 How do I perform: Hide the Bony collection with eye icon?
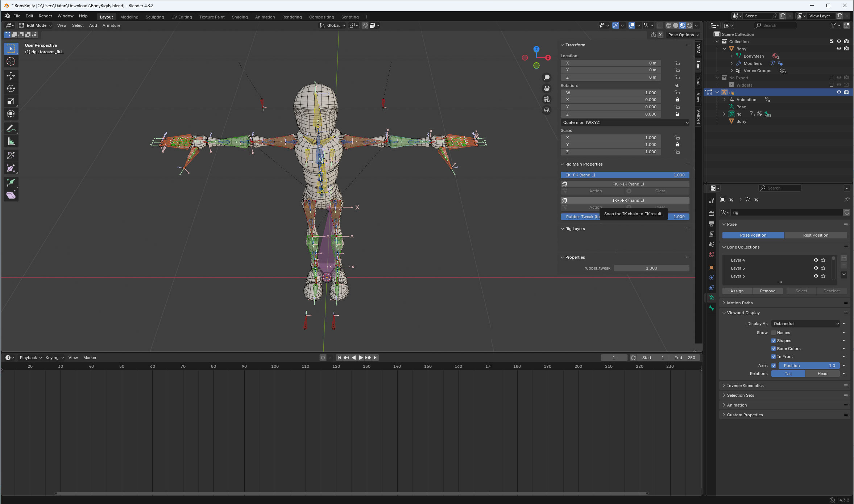pos(839,49)
